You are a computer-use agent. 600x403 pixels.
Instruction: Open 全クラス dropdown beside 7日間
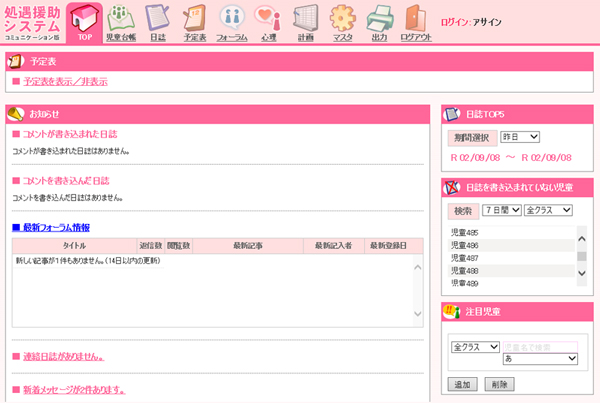[x=546, y=210]
